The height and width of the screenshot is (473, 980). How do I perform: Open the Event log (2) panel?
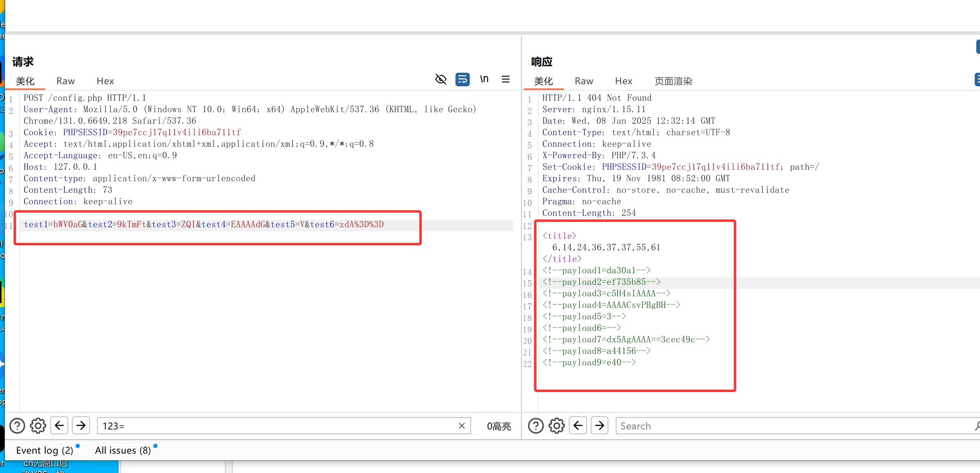point(44,450)
